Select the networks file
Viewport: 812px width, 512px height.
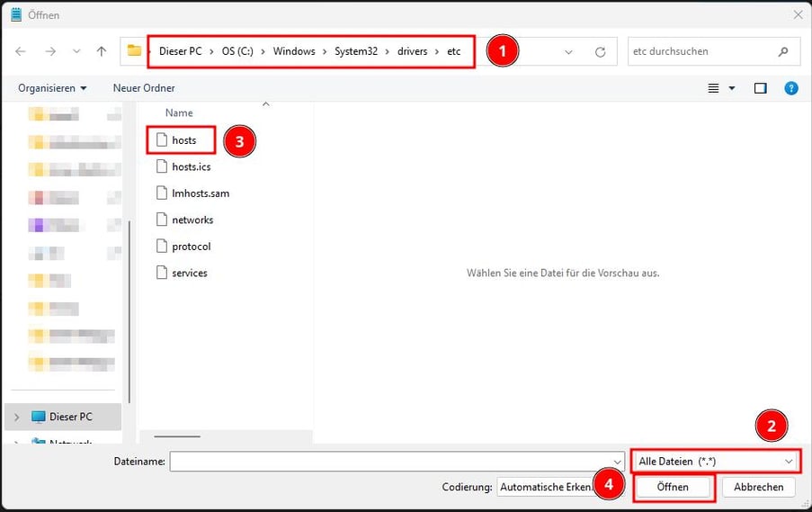coord(192,220)
